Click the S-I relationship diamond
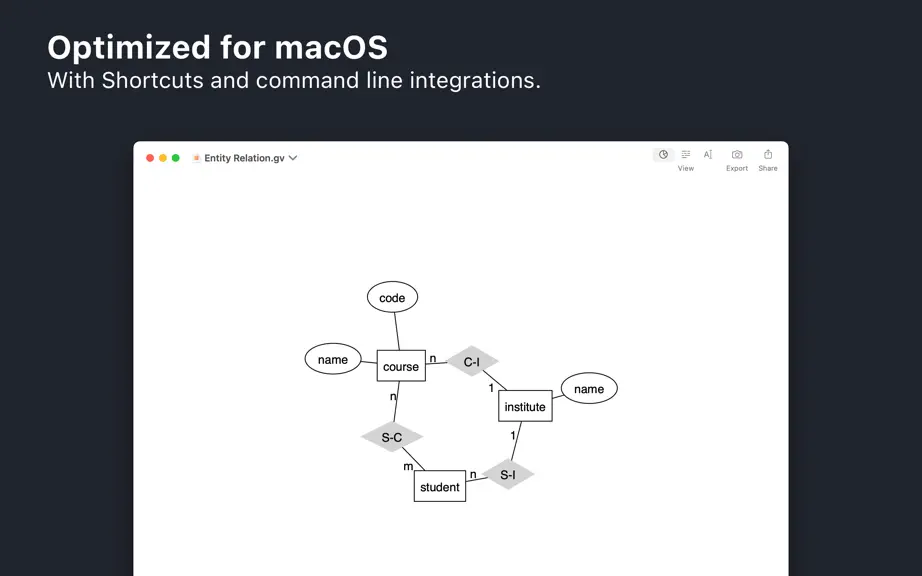This screenshot has height=576, width=922. pos(508,474)
